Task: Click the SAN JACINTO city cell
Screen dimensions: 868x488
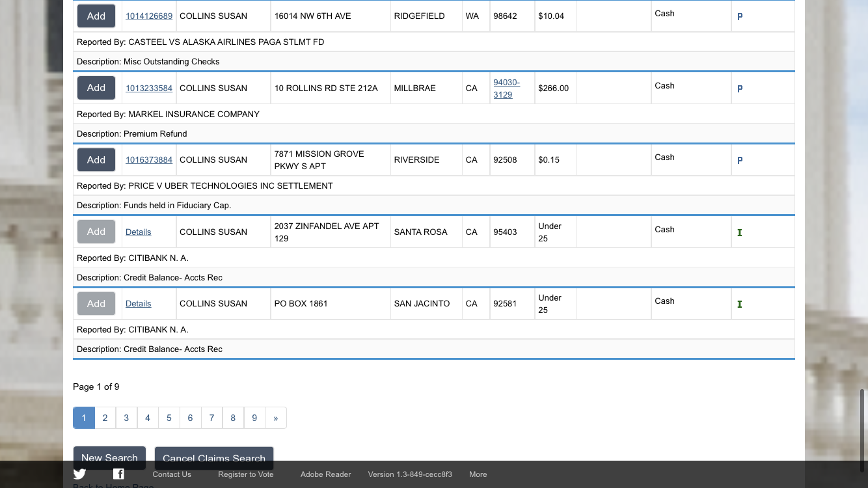Action: 426,303
